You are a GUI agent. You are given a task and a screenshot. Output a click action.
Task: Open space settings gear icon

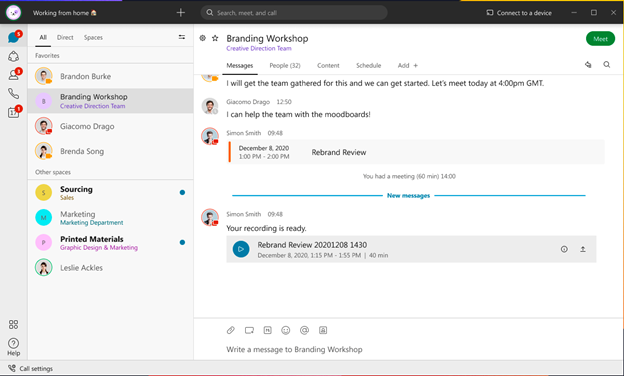(203, 38)
